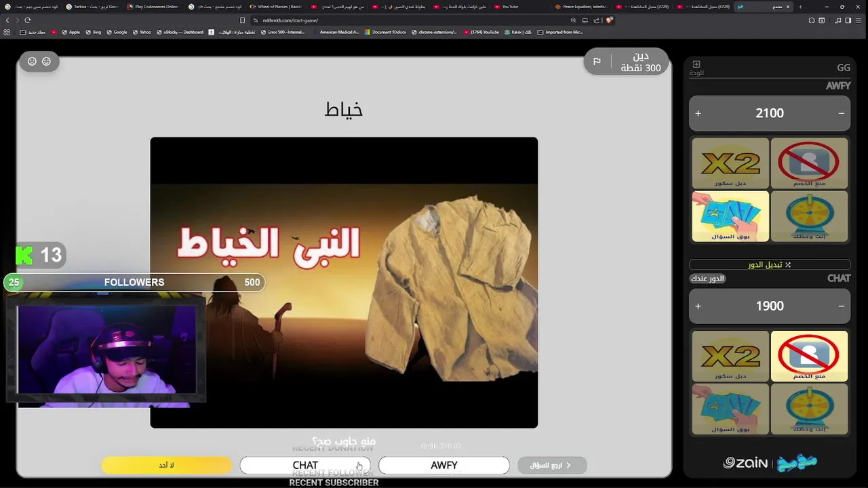The width and height of the screenshot is (868, 488).
Task: Open the Kalak bookmark
Action: [x=518, y=32]
